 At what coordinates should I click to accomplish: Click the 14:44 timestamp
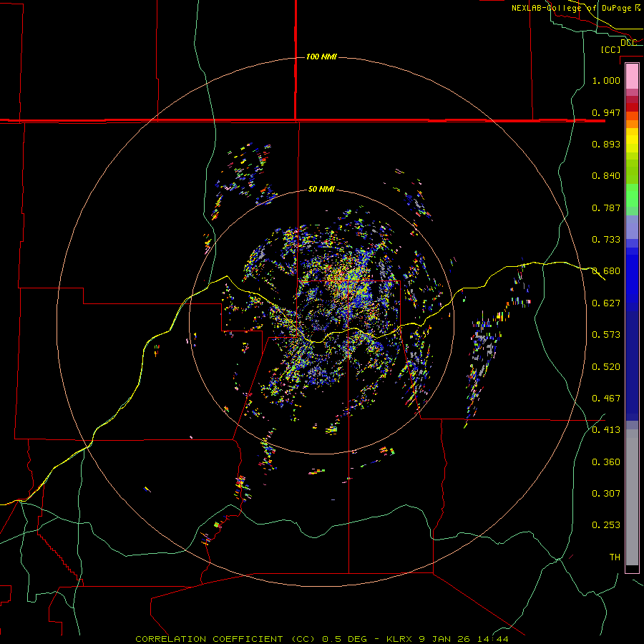[x=493, y=639]
